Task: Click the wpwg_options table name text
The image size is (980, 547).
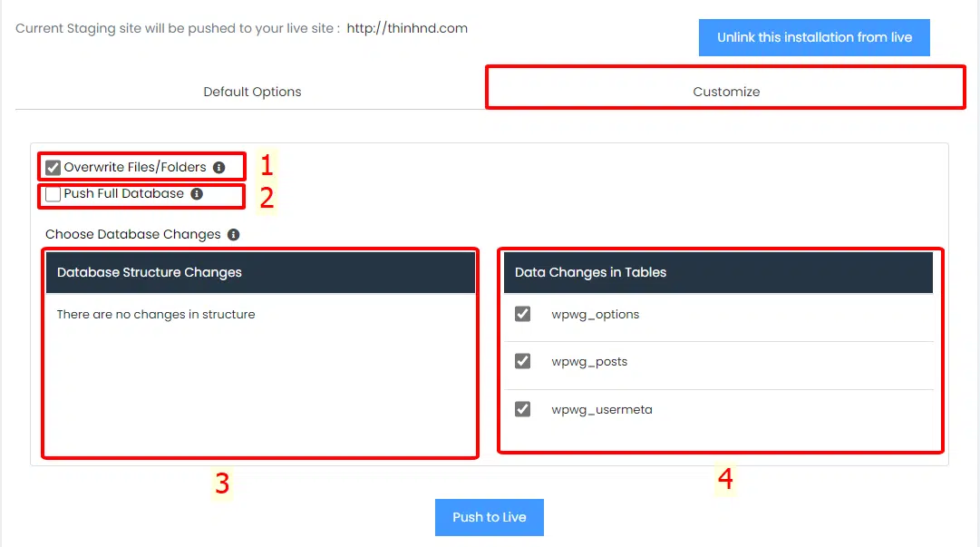Action: [x=596, y=315]
